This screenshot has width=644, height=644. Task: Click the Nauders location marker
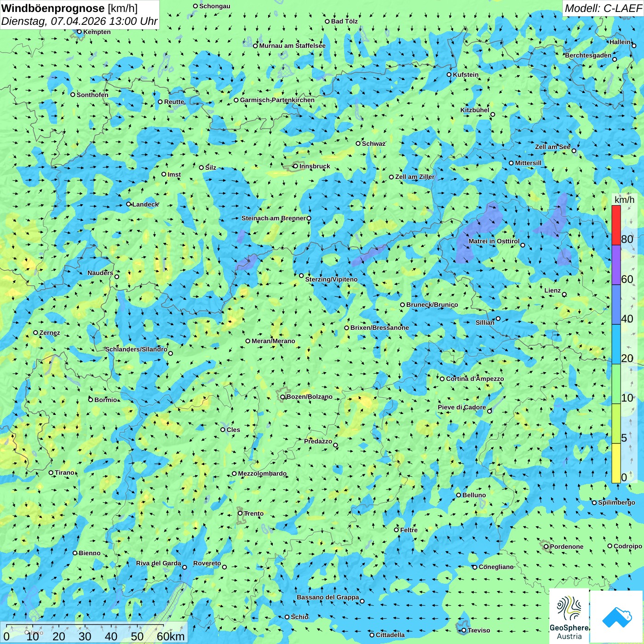click(x=117, y=277)
